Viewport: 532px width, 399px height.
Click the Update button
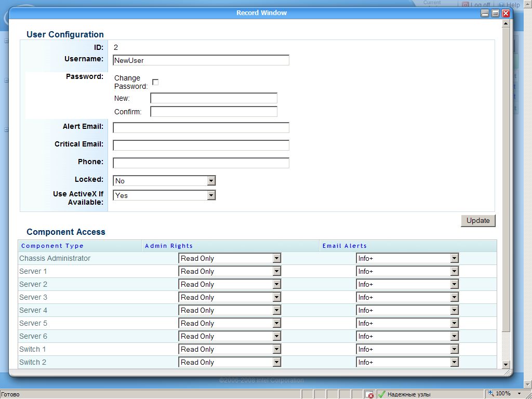pos(478,220)
